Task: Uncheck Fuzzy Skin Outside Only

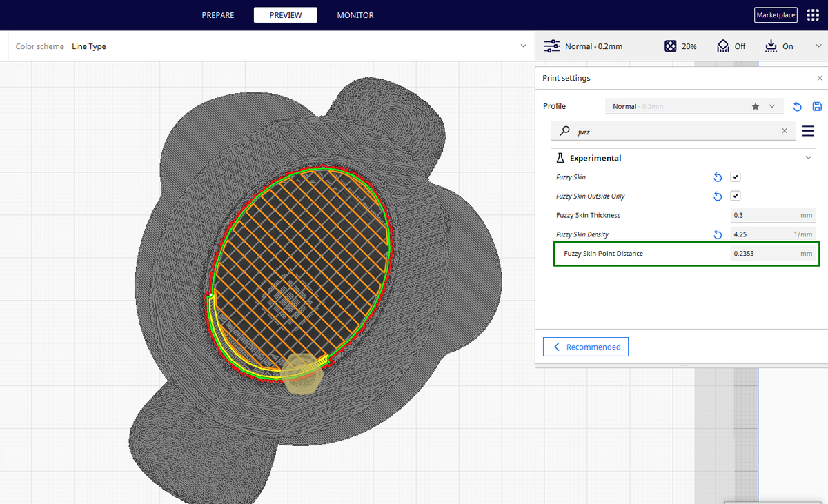Action: (735, 196)
